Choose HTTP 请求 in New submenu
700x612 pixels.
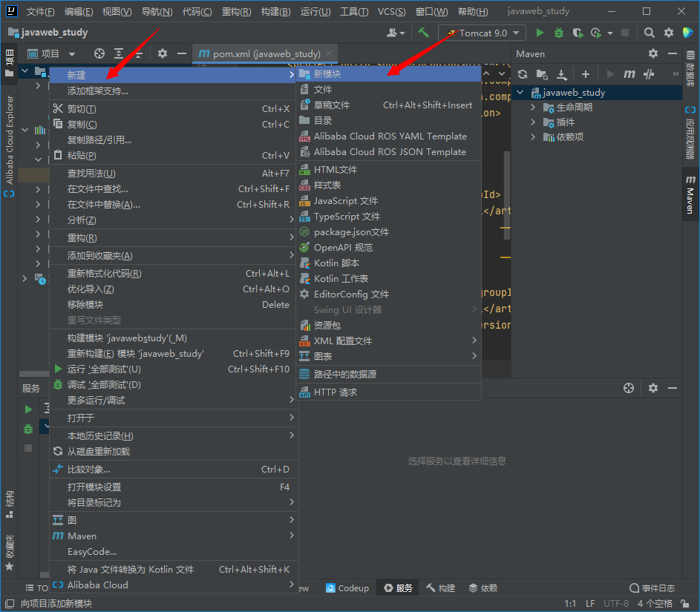pyautogui.click(x=389, y=392)
